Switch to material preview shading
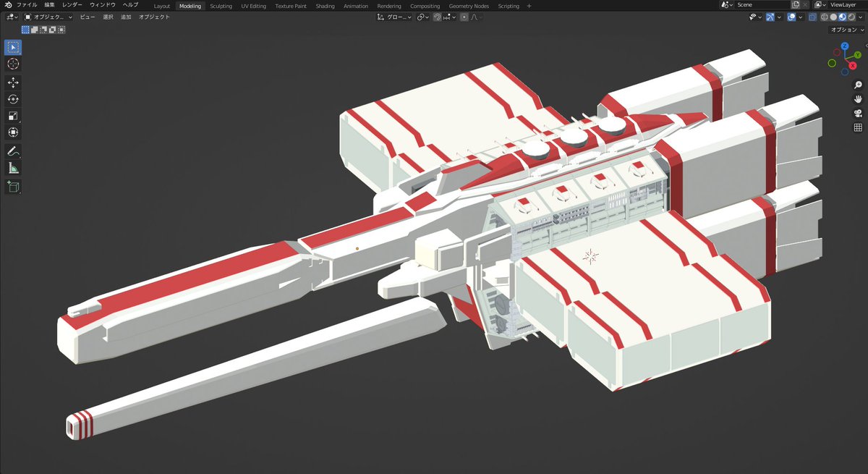 (842, 17)
